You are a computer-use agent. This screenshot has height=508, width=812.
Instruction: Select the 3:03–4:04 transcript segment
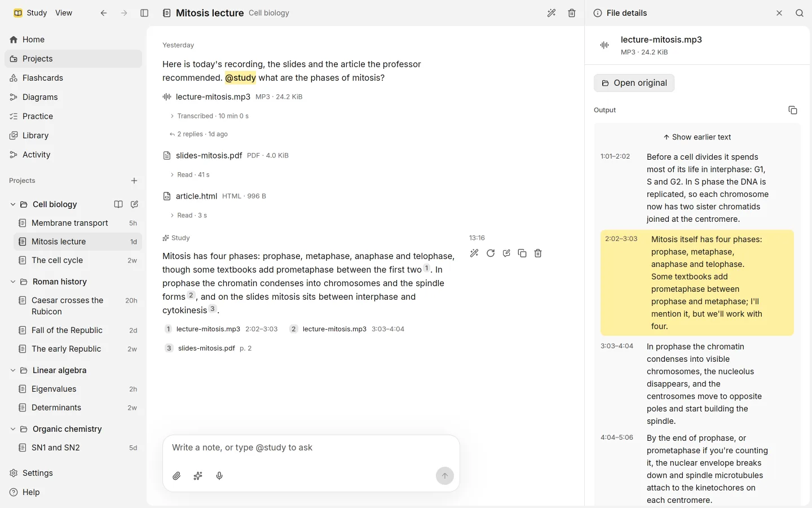(697, 384)
